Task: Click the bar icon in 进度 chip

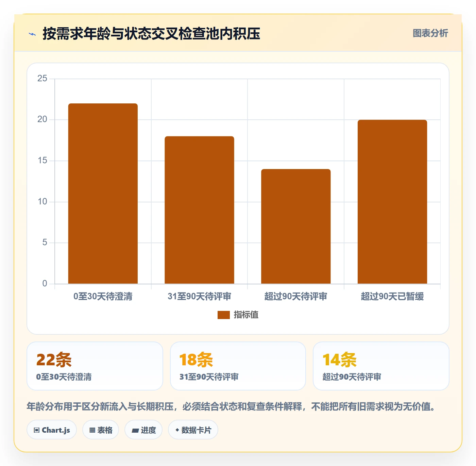Action: (135, 431)
